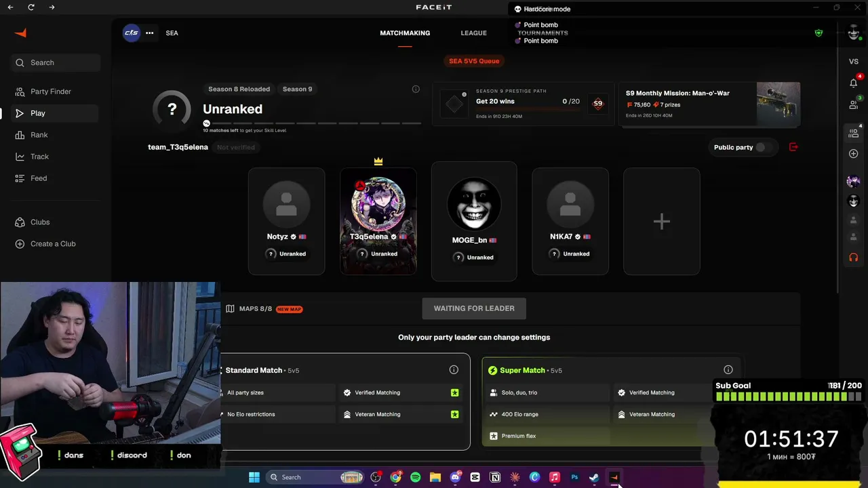Image resolution: width=868 pixels, height=488 pixels.
Task: Open T3q5elena party leader card
Action: tap(378, 222)
